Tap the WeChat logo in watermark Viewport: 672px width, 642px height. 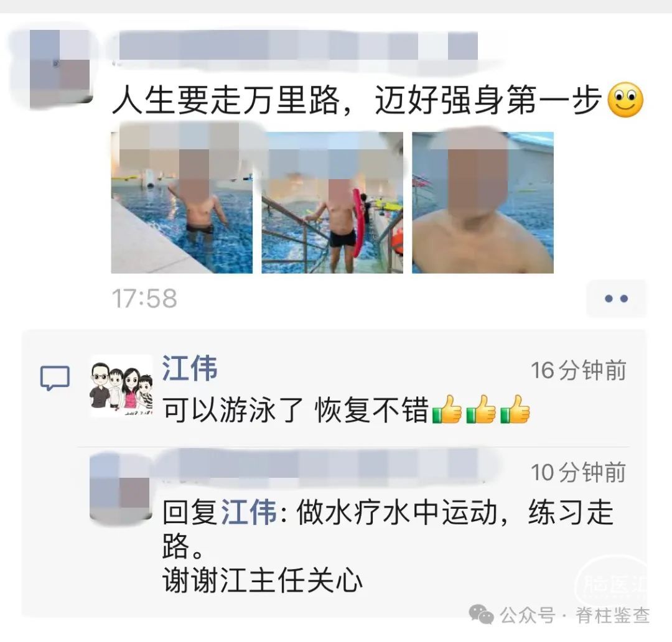481,615
